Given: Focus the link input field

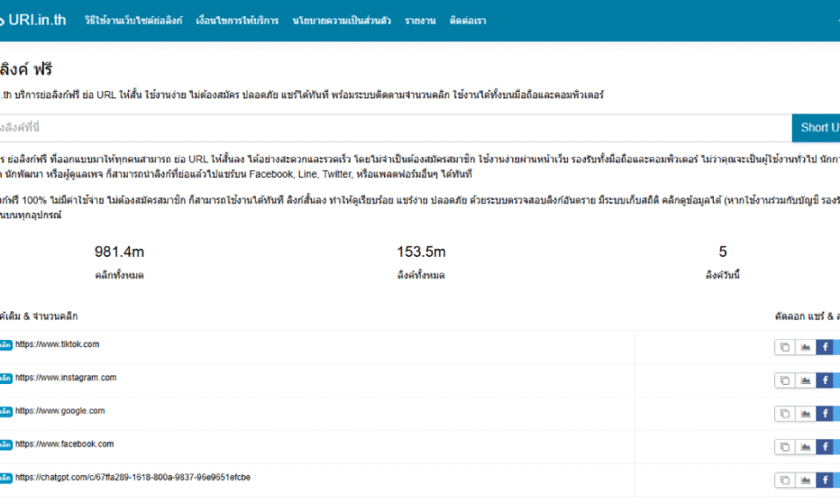Looking at the screenshot, I should coord(395,128).
